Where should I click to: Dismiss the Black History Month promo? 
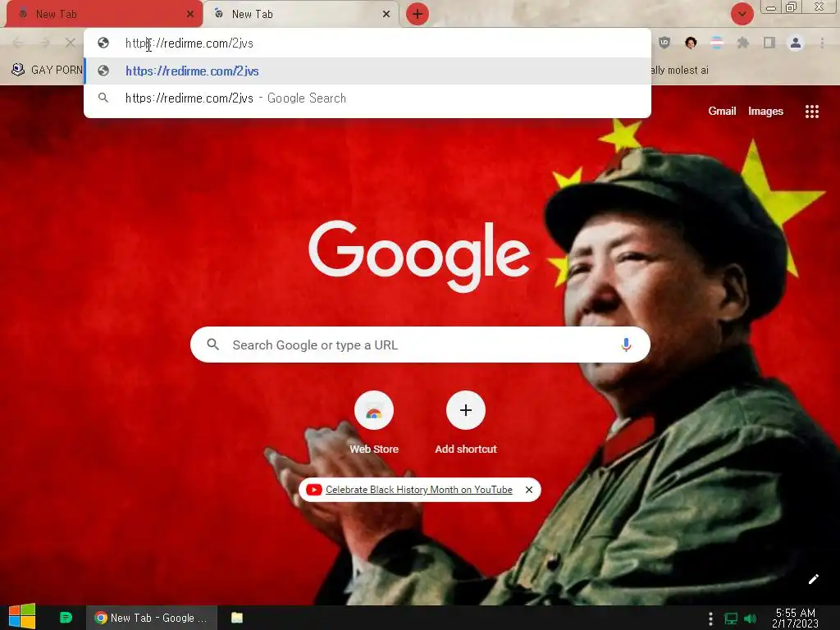(529, 490)
